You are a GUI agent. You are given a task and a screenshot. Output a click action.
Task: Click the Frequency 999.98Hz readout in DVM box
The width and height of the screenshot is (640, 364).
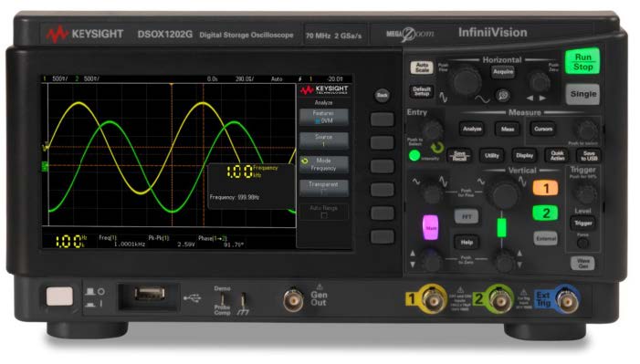[235, 197]
